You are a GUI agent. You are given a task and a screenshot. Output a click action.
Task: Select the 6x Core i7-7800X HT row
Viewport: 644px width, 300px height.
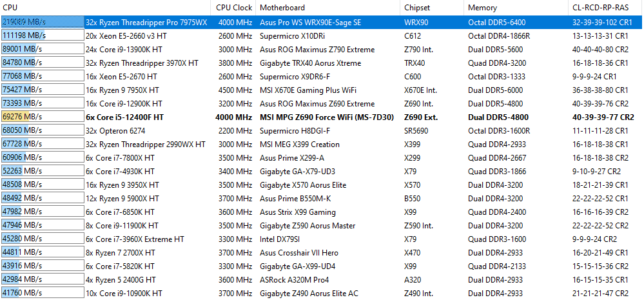tap(322, 158)
